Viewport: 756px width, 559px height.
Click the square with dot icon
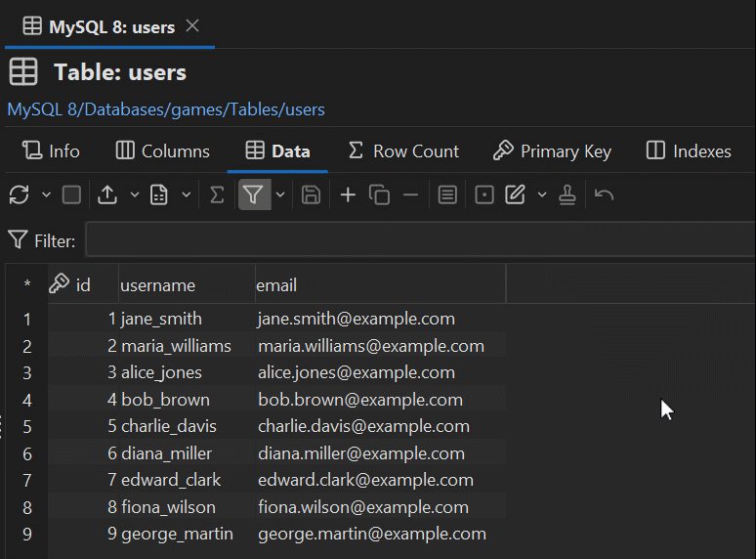tap(484, 194)
